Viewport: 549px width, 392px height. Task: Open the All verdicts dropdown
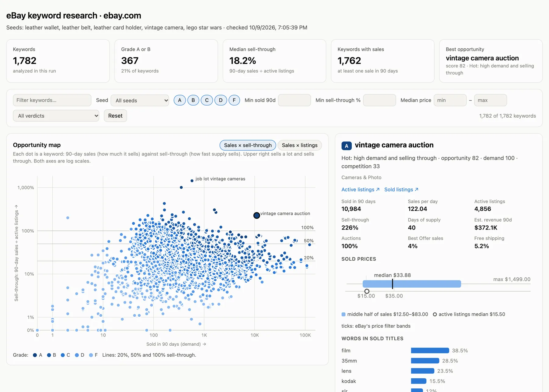click(x=56, y=116)
